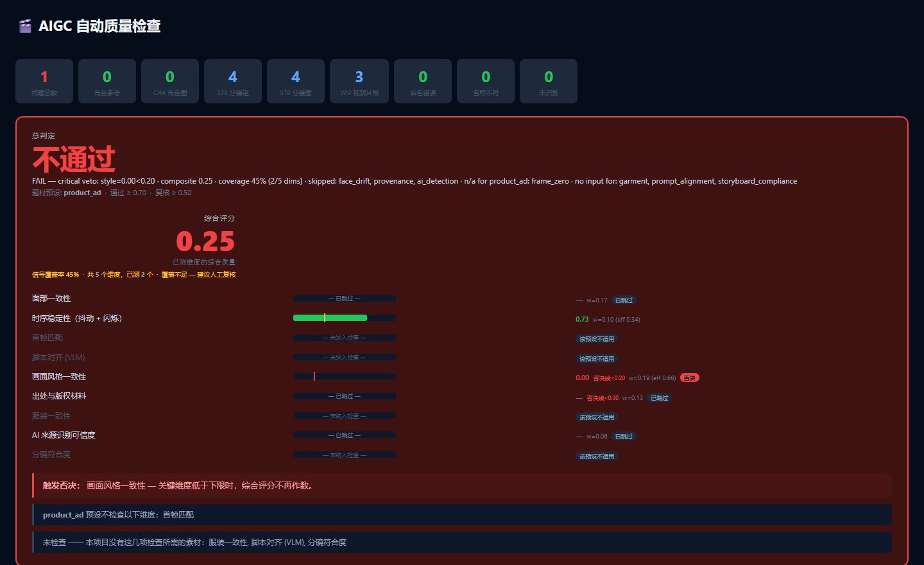Select the STB 分镜组 stat card
This screenshot has width=924, height=565.
pyautogui.click(x=233, y=81)
